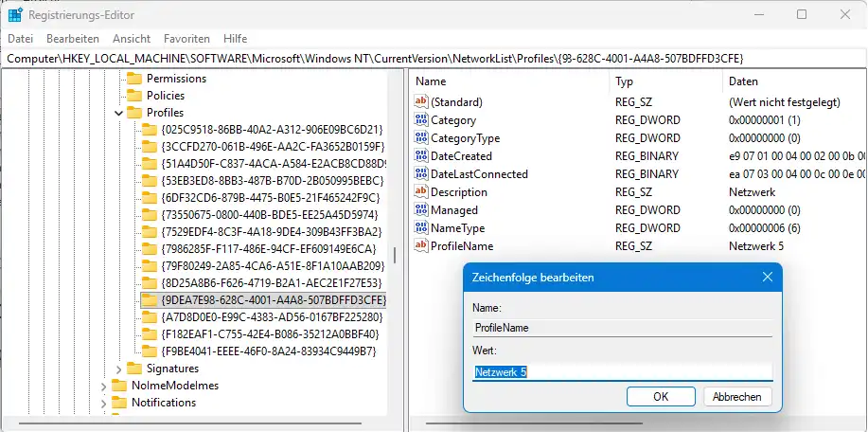Open the Hilfe menu

(x=236, y=39)
